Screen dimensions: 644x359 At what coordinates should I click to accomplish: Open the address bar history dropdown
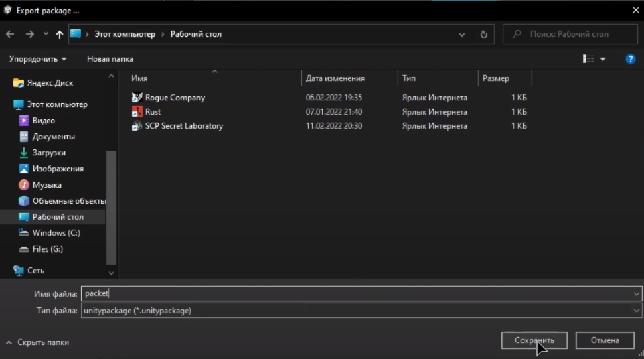pos(462,34)
